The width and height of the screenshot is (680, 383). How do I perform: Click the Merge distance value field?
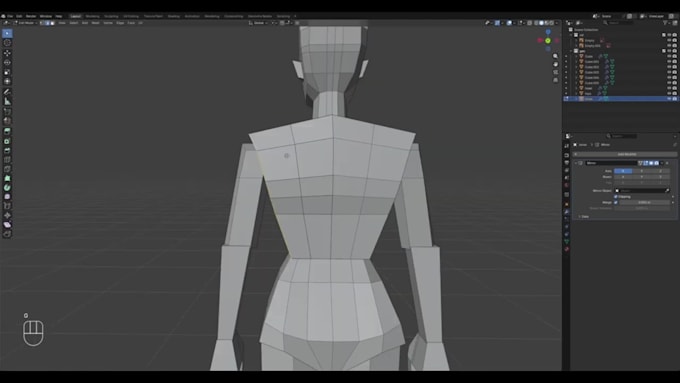(x=644, y=202)
